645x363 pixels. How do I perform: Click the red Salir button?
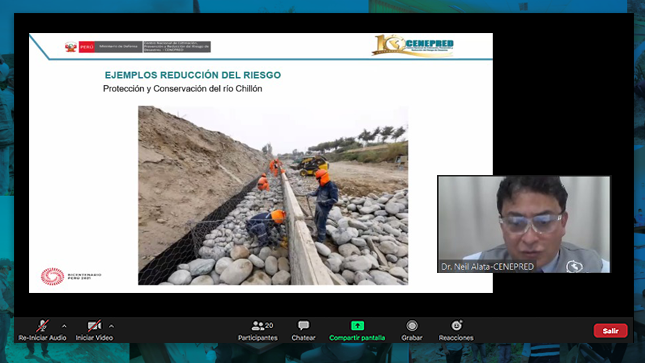[x=610, y=330]
